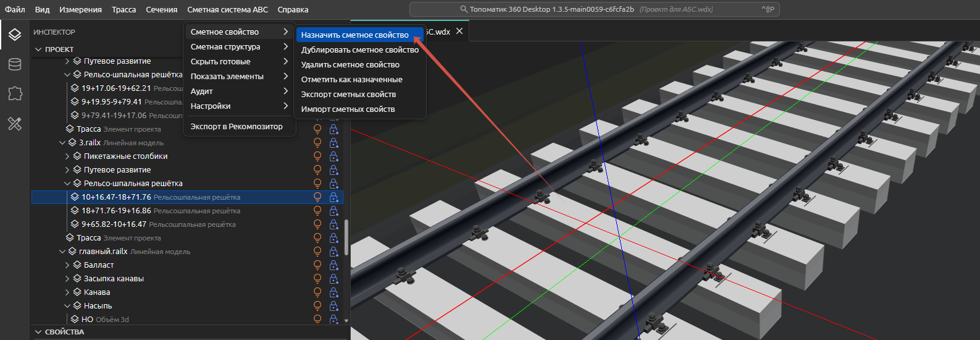
Task: Toggle lightbulb visibility for Насыпь
Action: tap(317, 306)
